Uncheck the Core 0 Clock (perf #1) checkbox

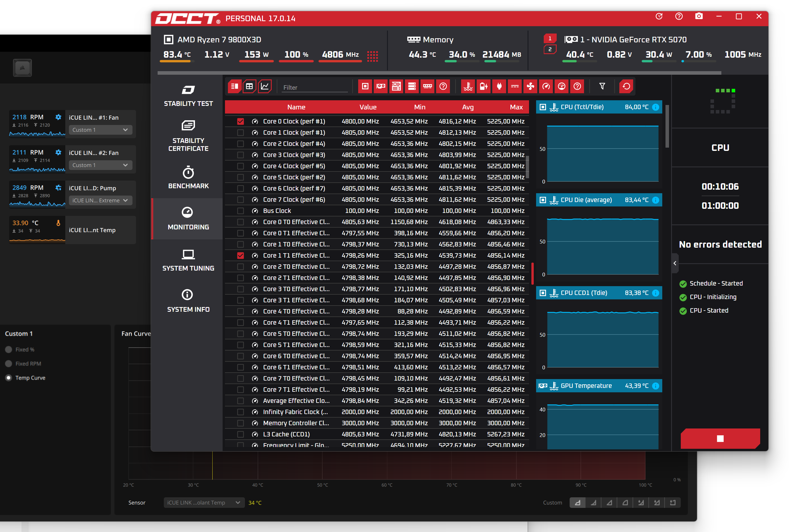(x=241, y=121)
